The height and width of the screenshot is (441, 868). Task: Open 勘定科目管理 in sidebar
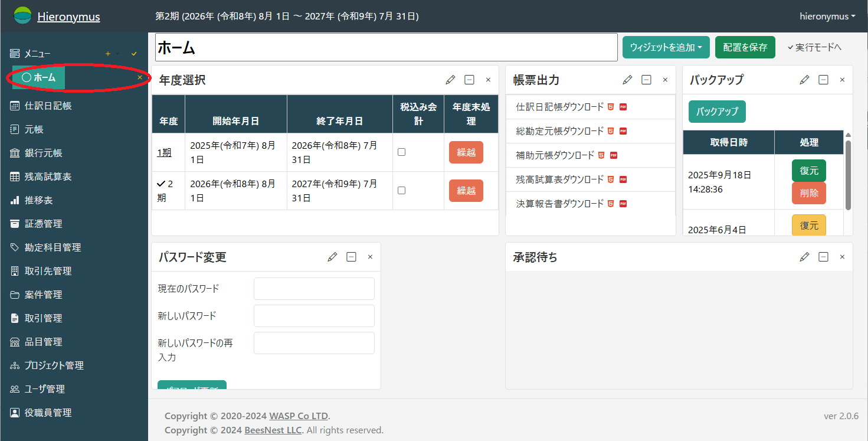[x=53, y=247]
